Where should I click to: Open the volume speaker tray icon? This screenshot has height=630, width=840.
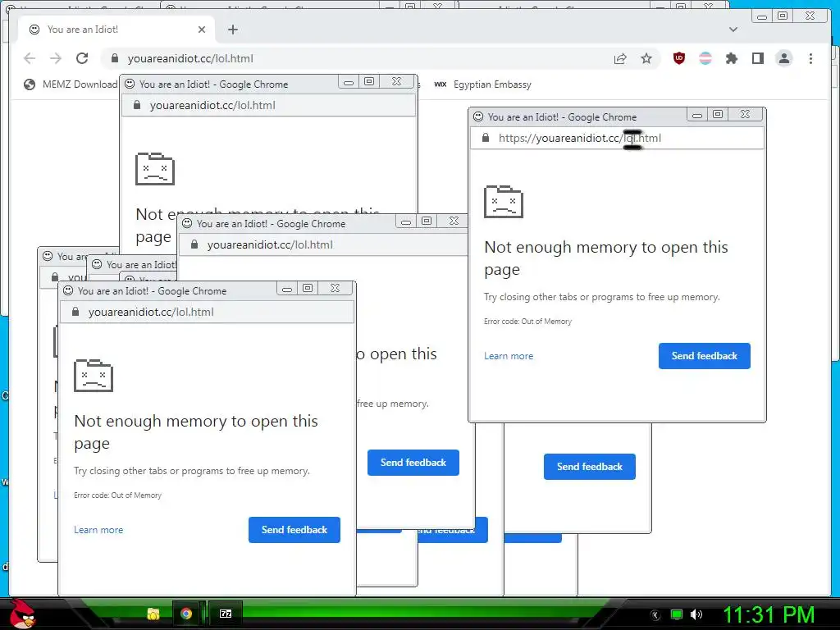pos(696,615)
